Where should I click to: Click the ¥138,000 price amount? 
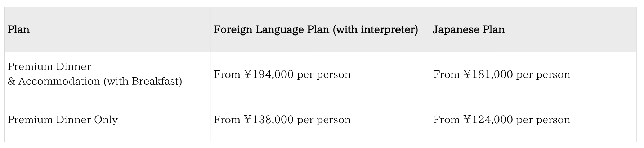coord(269,120)
